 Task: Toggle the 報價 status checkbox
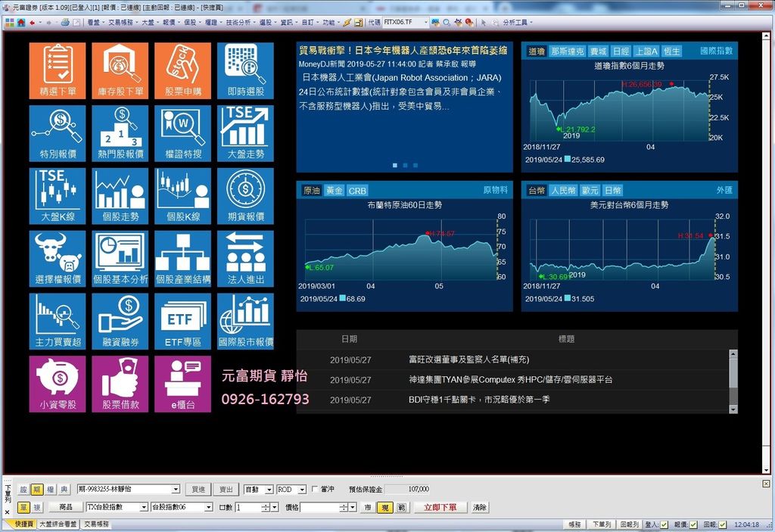[x=693, y=524]
